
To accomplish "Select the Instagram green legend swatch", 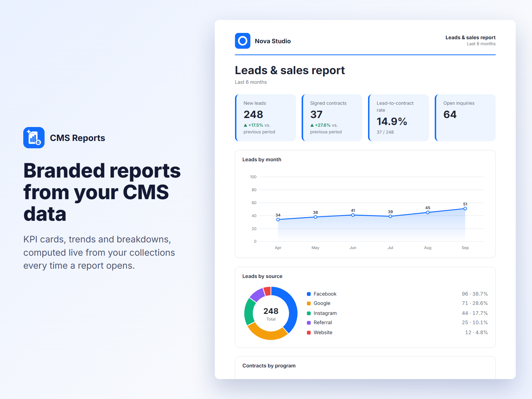I will click(x=309, y=313).
